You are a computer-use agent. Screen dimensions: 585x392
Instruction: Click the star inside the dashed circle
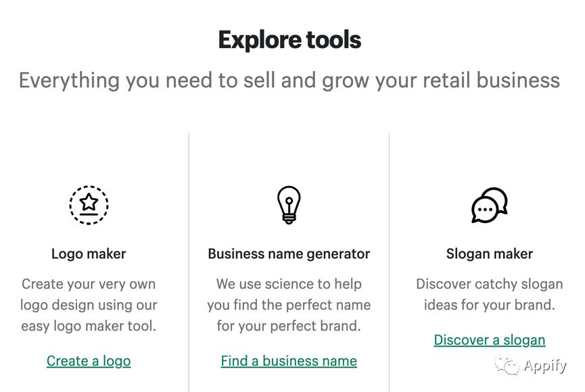(89, 201)
